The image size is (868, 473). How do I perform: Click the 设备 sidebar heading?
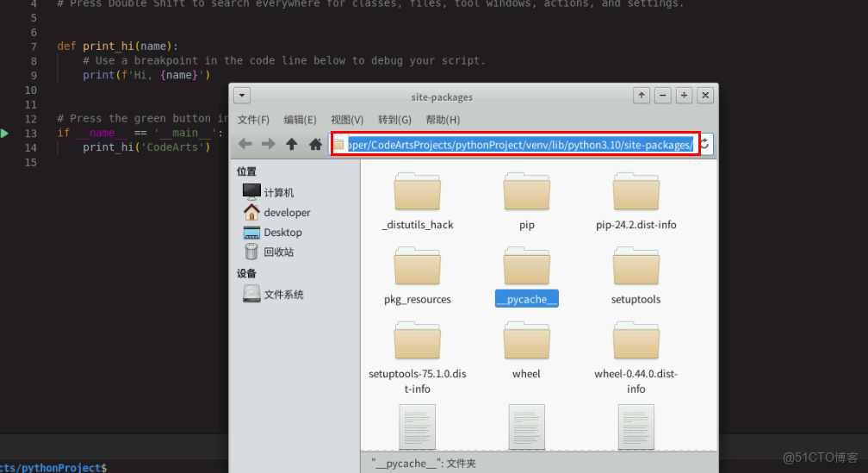[246, 274]
